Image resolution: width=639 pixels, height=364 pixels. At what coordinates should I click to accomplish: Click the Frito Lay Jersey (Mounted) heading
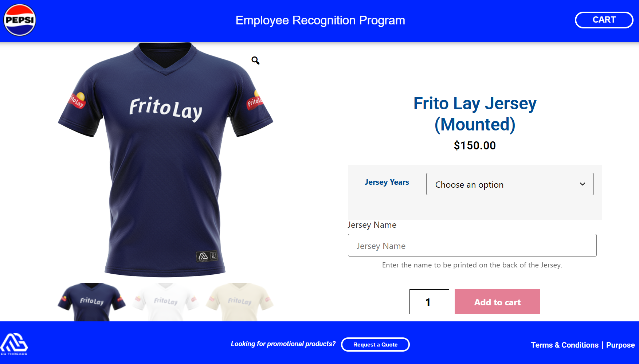click(x=475, y=114)
